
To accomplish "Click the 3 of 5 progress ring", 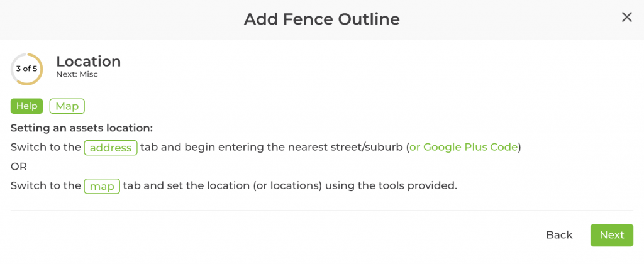I will point(26,69).
